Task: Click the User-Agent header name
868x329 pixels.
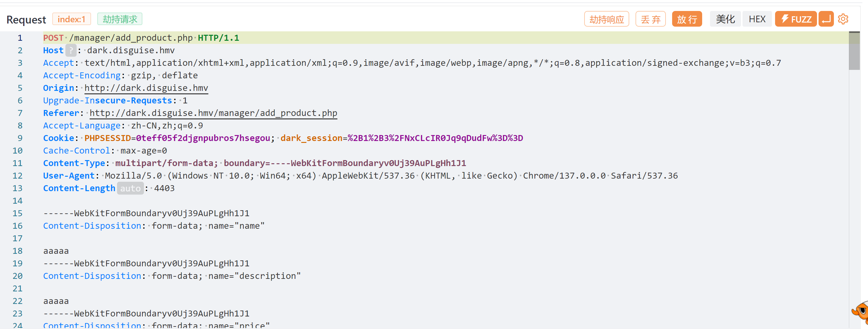Action: tap(69, 176)
